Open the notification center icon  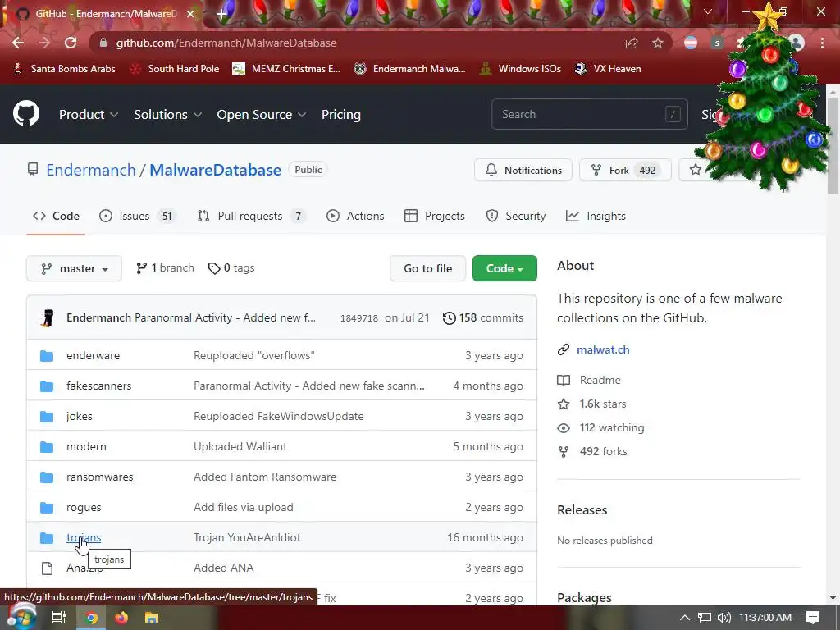[x=813, y=618]
